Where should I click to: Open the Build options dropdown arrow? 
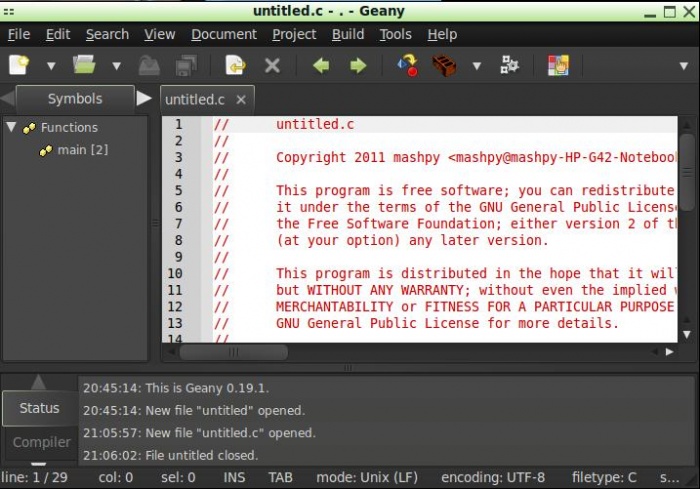[476, 67]
